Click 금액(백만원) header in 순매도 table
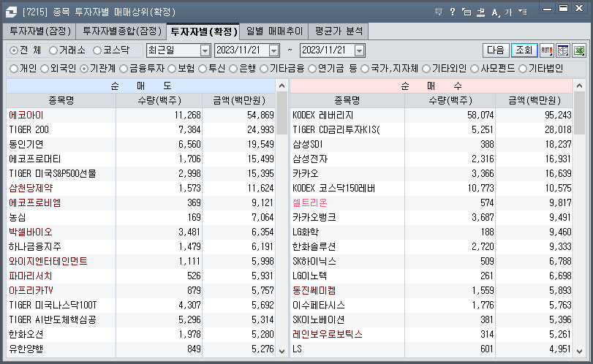Screen dimensions: 593x364 239,101
